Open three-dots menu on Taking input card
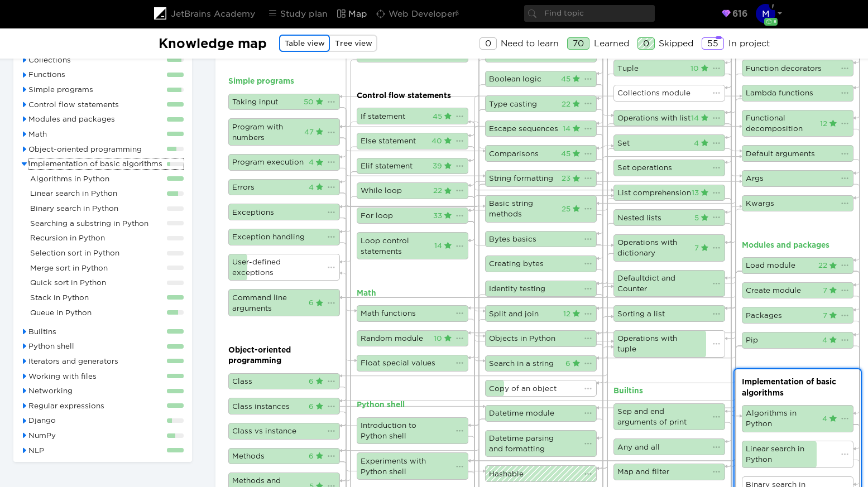This screenshot has height=487, width=868. click(332, 102)
